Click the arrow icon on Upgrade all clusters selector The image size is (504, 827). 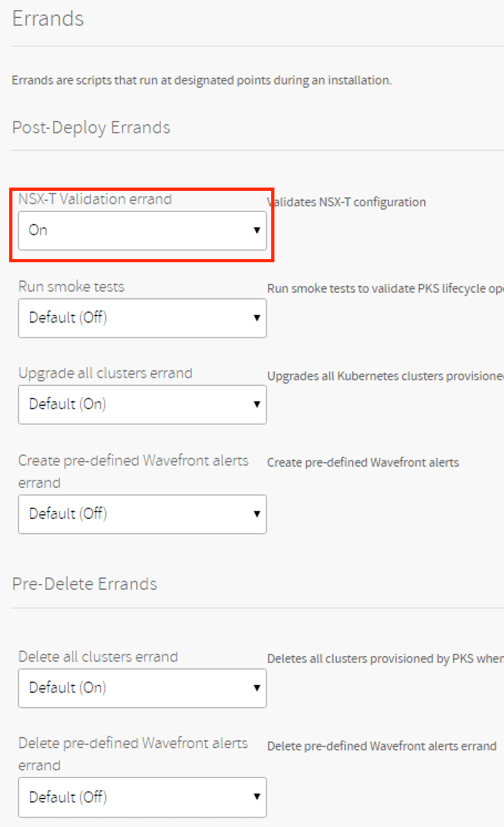(257, 405)
